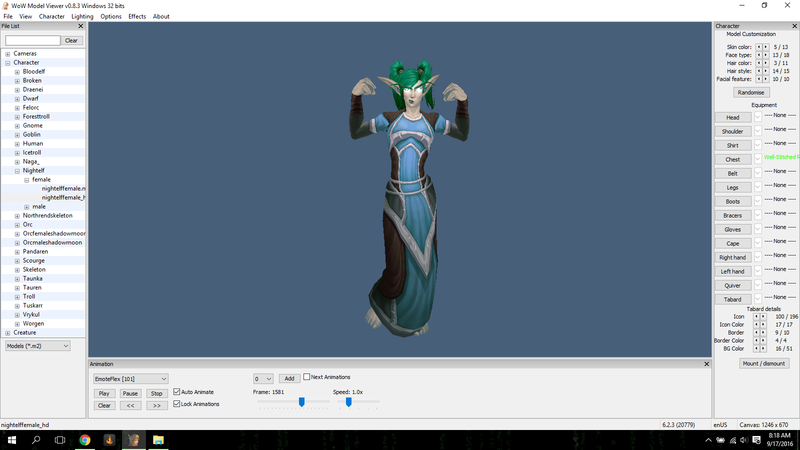Viewport: 800px width, 450px height.
Task: Click the file list search field
Action: [x=33, y=40]
